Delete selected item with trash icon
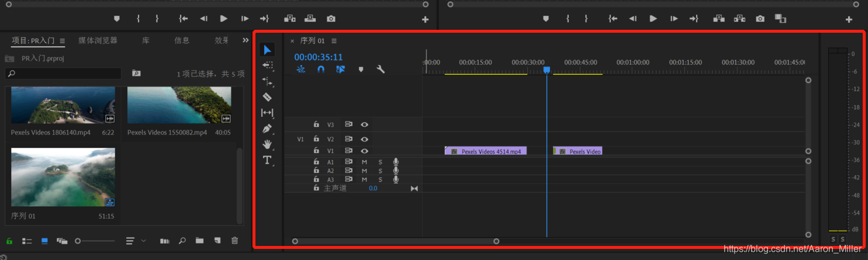868x260 pixels. [234, 240]
